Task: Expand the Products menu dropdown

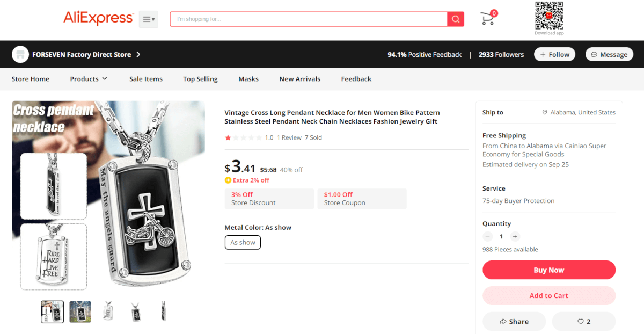Action: coord(89,79)
